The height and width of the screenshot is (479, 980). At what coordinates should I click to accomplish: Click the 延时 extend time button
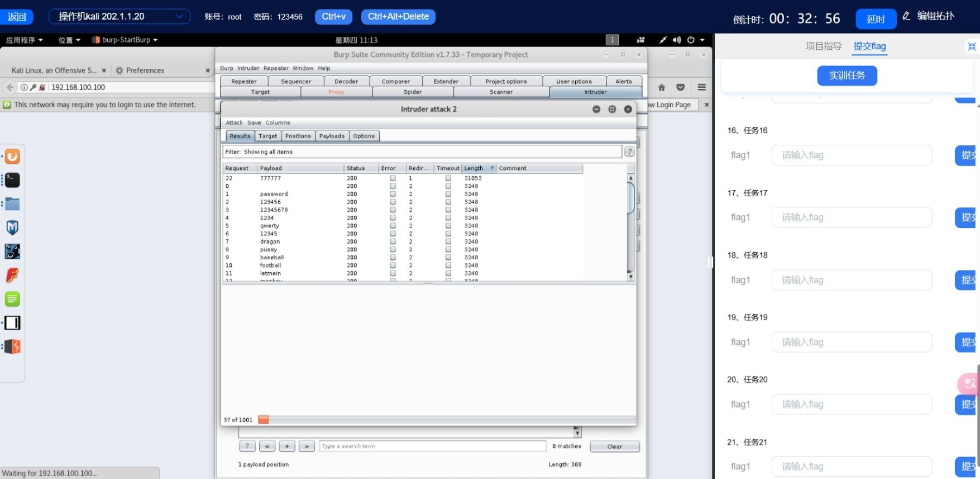(x=876, y=19)
